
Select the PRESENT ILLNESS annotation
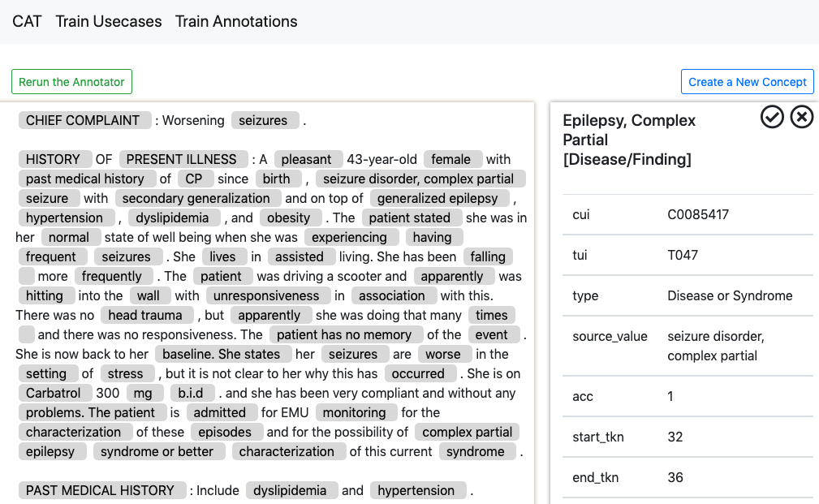pos(183,159)
